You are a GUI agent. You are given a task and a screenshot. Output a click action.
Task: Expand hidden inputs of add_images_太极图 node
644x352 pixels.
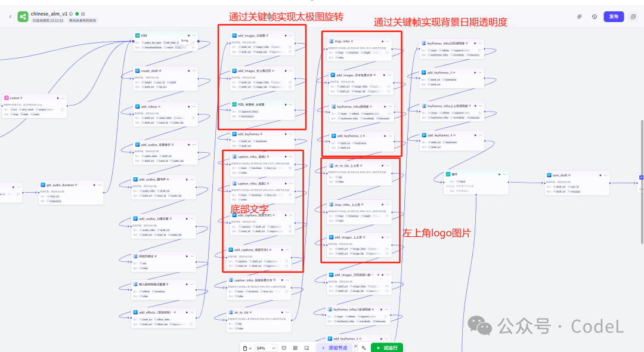(x=290, y=47)
